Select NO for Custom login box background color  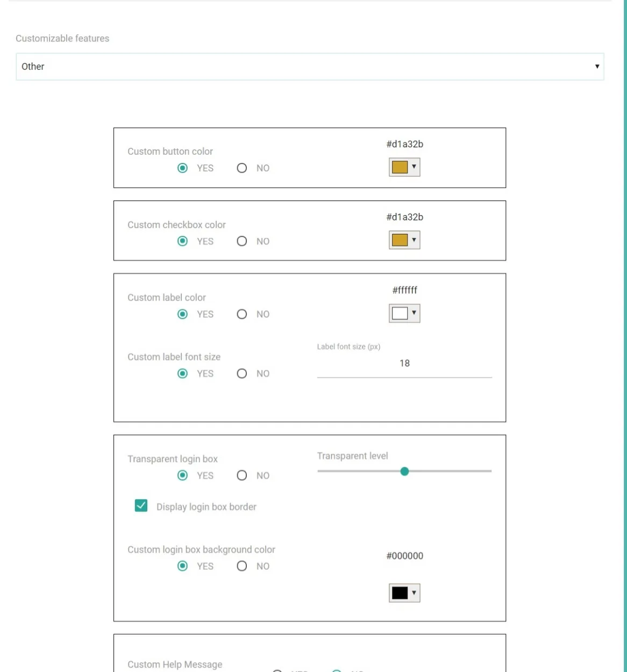tap(242, 566)
